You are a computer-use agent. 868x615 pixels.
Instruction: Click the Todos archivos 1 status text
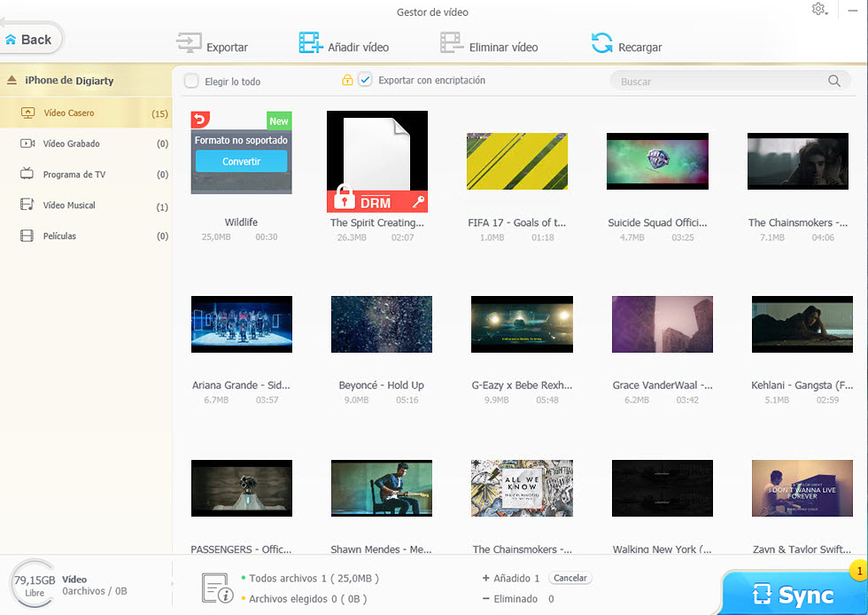click(314, 579)
